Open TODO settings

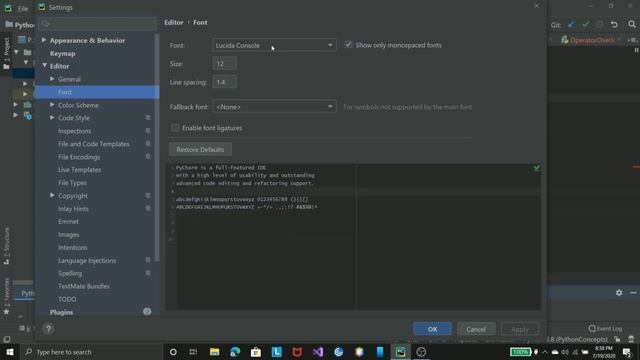point(67,299)
